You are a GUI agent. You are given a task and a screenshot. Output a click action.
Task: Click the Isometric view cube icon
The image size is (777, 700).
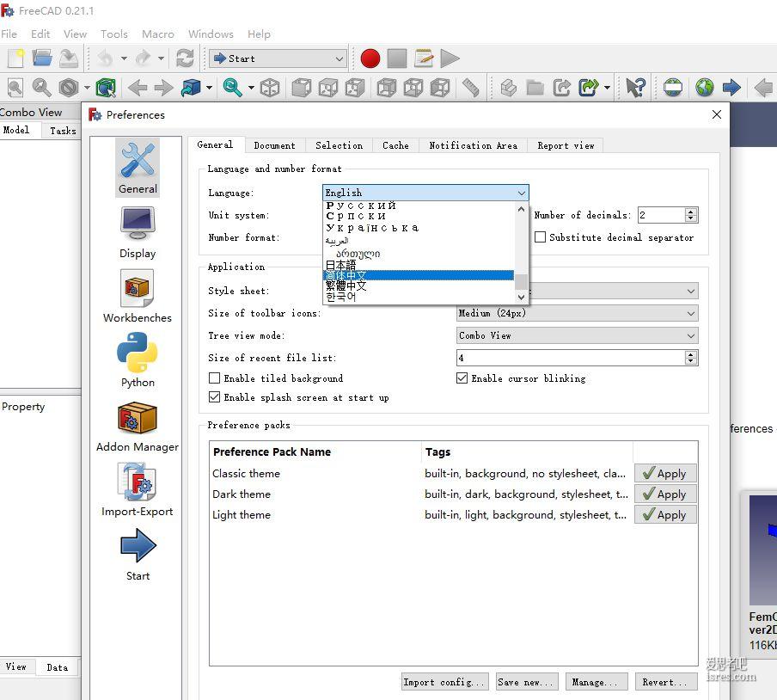point(270,88)
